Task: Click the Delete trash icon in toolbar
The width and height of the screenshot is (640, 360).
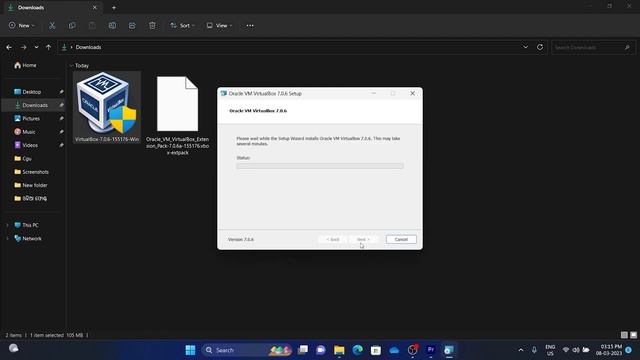Action: (x=152, y=25)
